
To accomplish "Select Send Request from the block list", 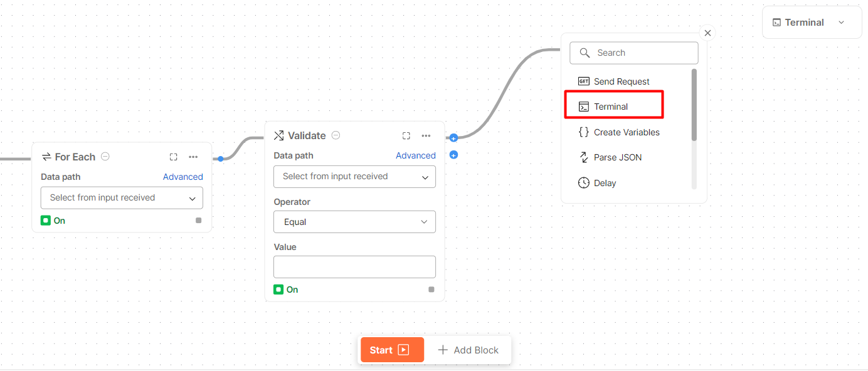I will (x=621, y=81).
